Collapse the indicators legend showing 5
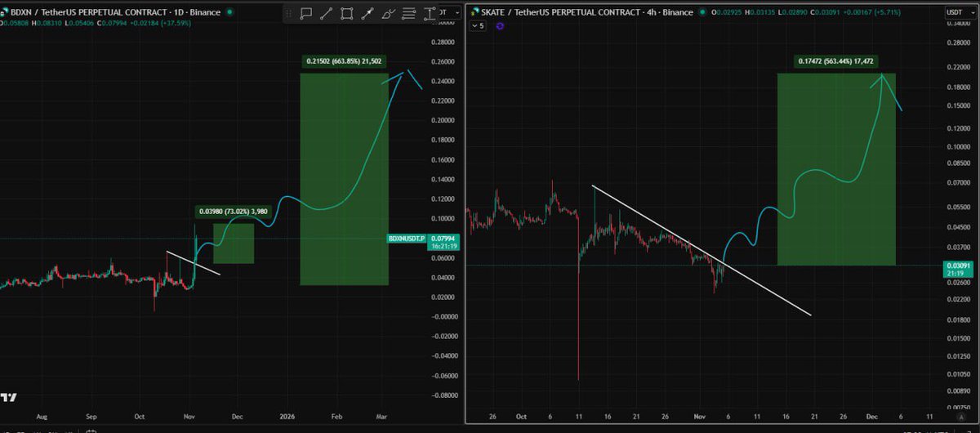 pos(479,25)
